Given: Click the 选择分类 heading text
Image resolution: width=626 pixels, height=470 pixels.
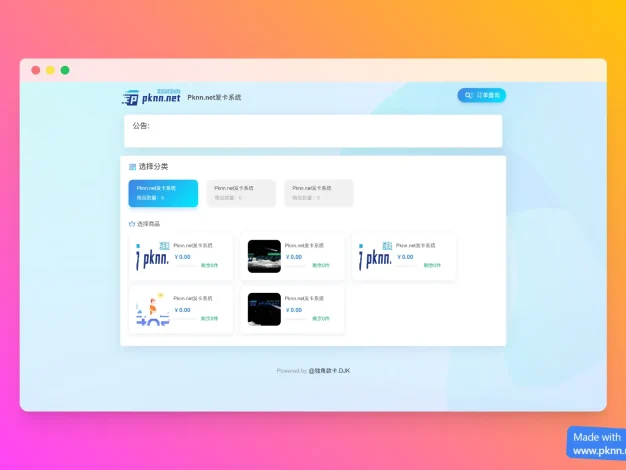Looking at the screenshot, I should 153,167.
